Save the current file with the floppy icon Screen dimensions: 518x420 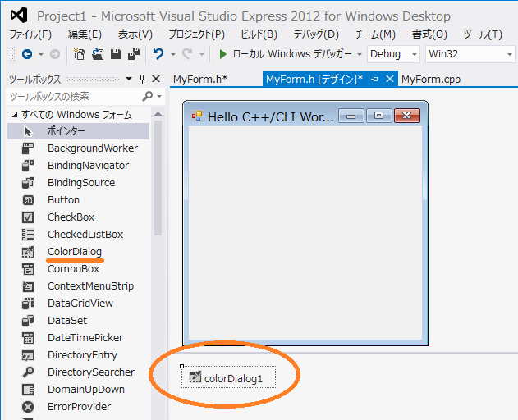click(x=115, y=54)
